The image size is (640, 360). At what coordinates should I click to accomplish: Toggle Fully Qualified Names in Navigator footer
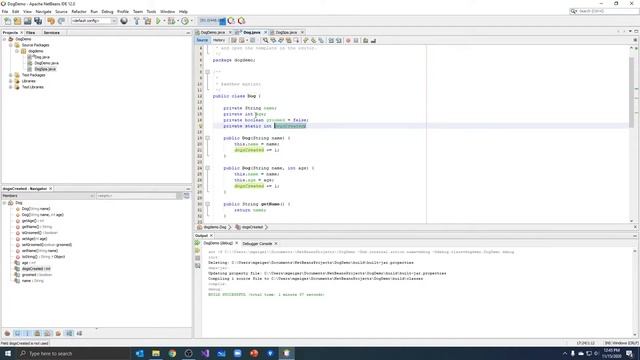coord(58,333)
